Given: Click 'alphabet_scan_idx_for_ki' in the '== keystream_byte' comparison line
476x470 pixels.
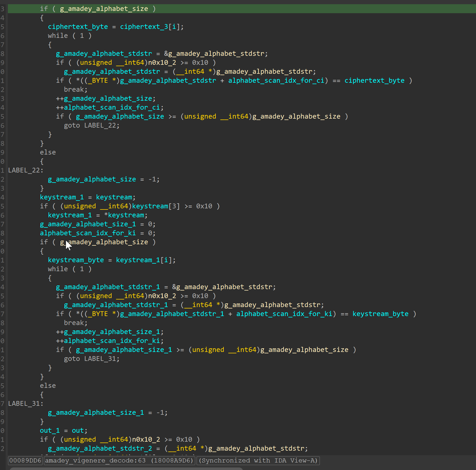Looking at the screenshot, I should pyautogui.click(x=284, y=314).
